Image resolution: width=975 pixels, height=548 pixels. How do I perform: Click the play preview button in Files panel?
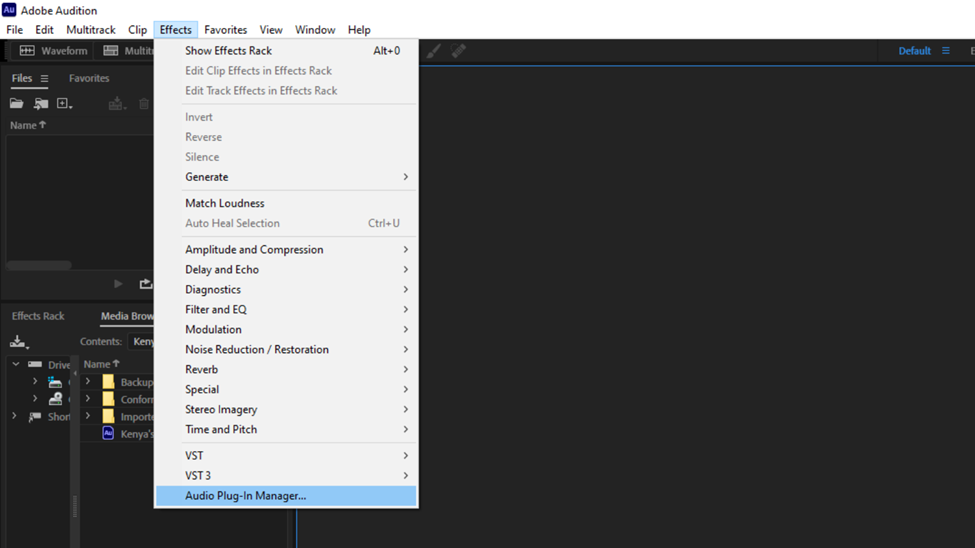click(x=118, y=284)
